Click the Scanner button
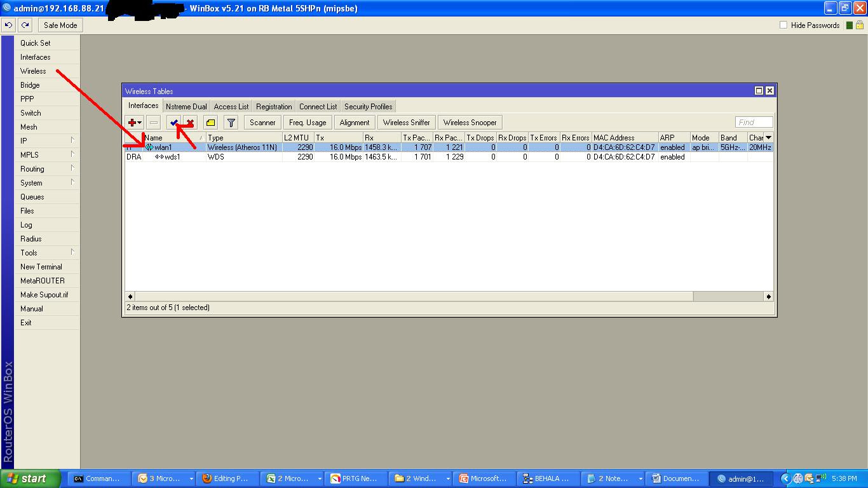The width and height of the screenshot is (868, 488). pos(262,123)
